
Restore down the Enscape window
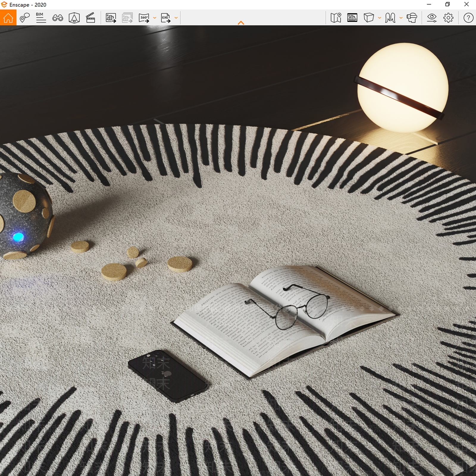[x=447, y=4]
